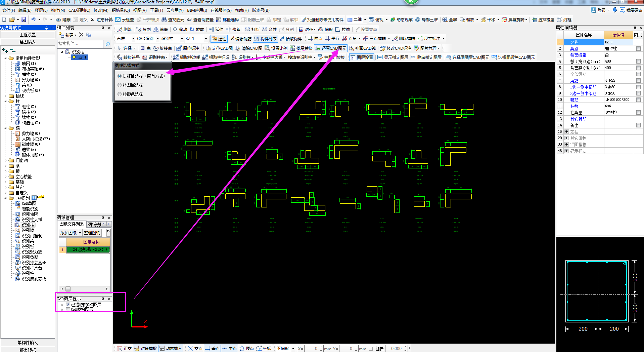Screen dimensions: 644x352
Task: Click the undo arrow icon
Action: (33, 19)
